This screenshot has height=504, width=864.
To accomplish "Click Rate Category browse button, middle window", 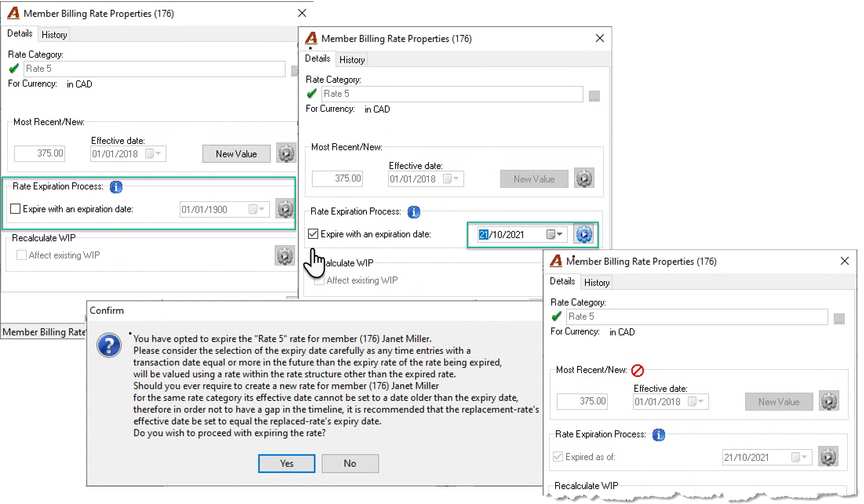I will 594,96.
